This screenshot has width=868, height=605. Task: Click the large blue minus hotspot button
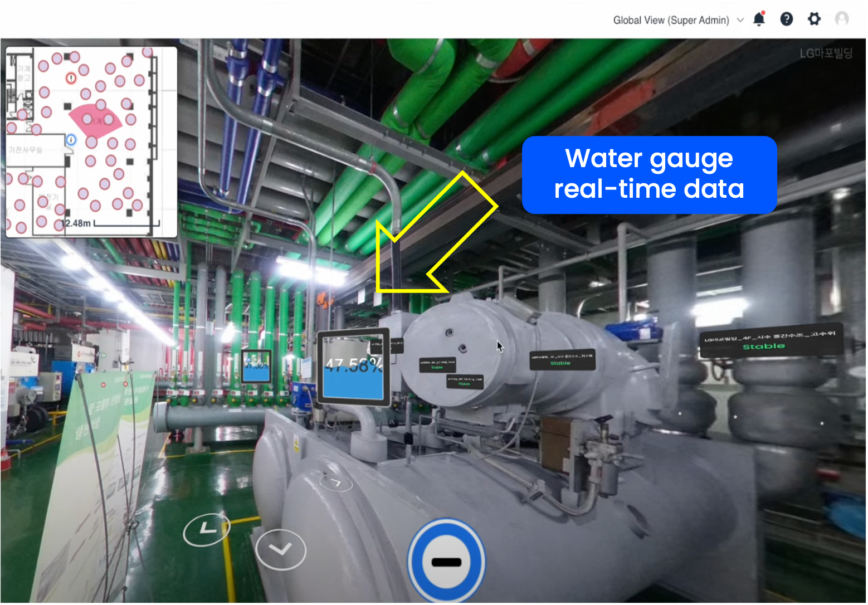pos(446,562)
